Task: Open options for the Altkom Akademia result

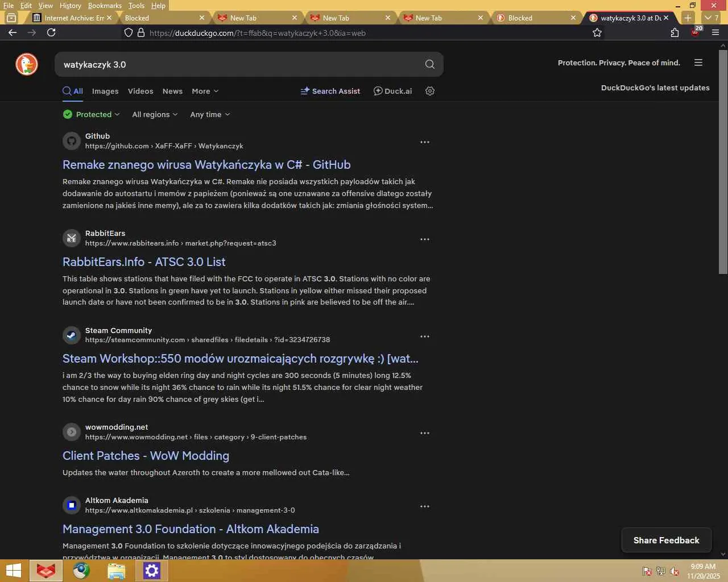Action: [425, 506]
